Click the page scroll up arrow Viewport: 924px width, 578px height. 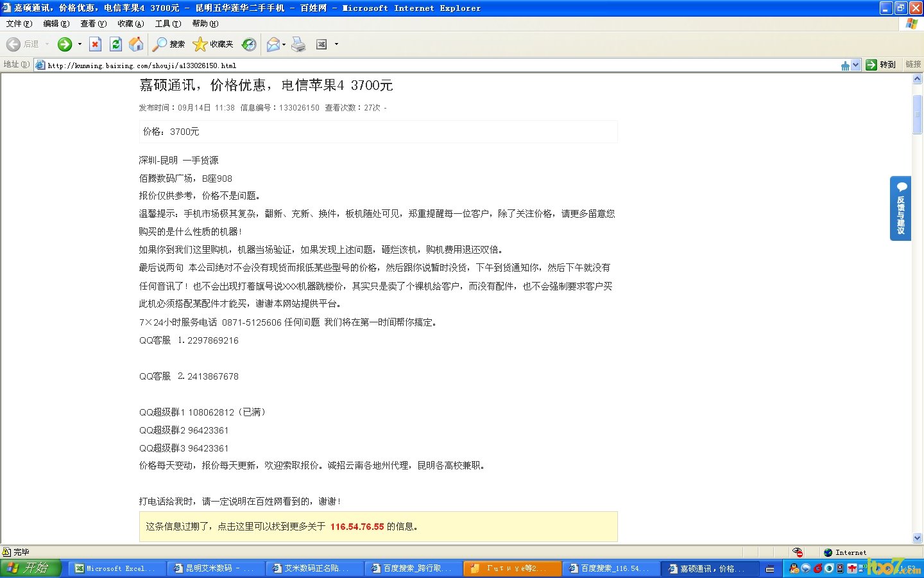[x=917, y=79]
